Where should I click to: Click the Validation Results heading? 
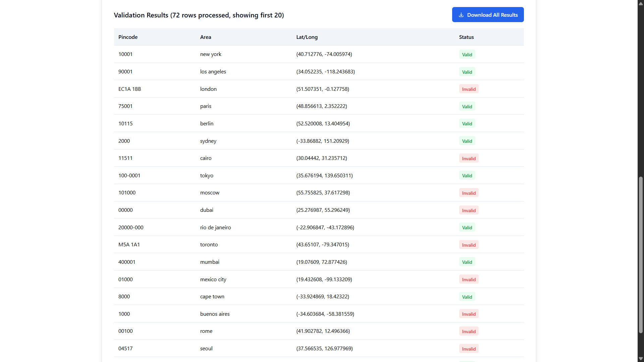(x=199, y=15)
